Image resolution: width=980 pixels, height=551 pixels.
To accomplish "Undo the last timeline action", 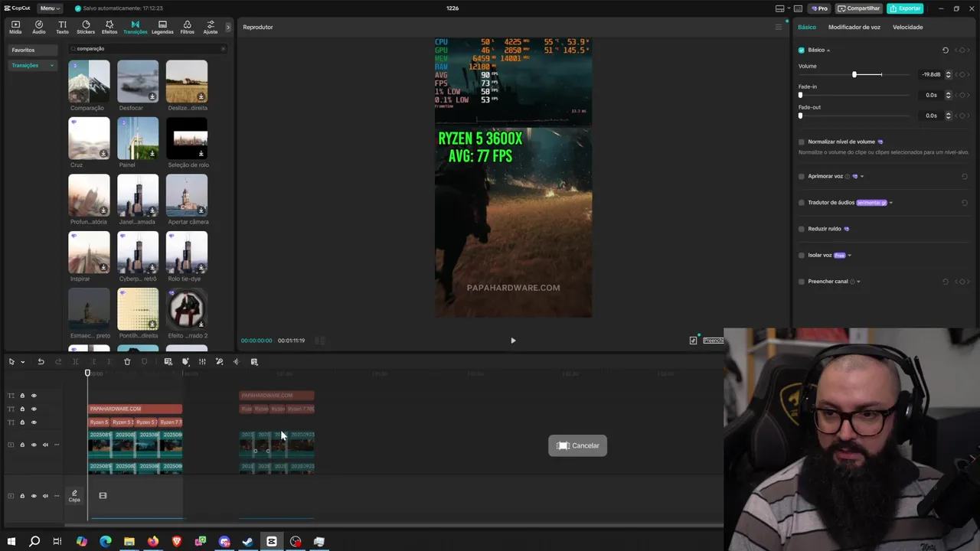I will tap(41, 362).
